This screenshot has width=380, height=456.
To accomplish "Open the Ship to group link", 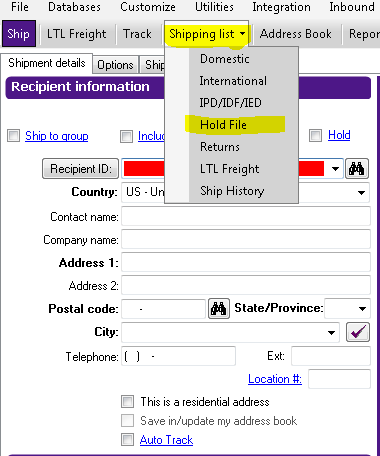I will pyautogui.click(x=57, y=136).
